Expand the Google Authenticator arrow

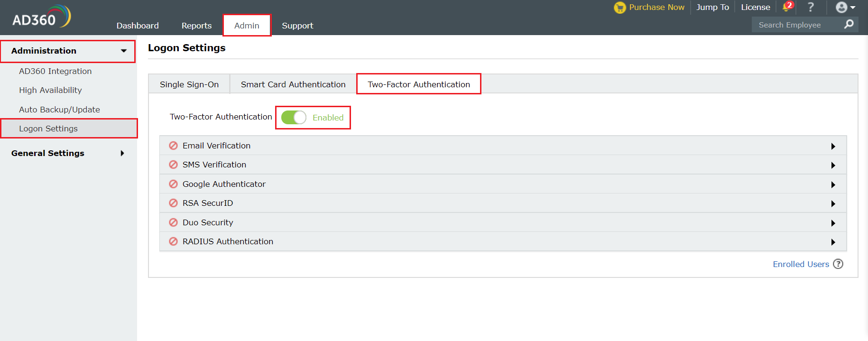pyautogui.click(x=833, y=184)
